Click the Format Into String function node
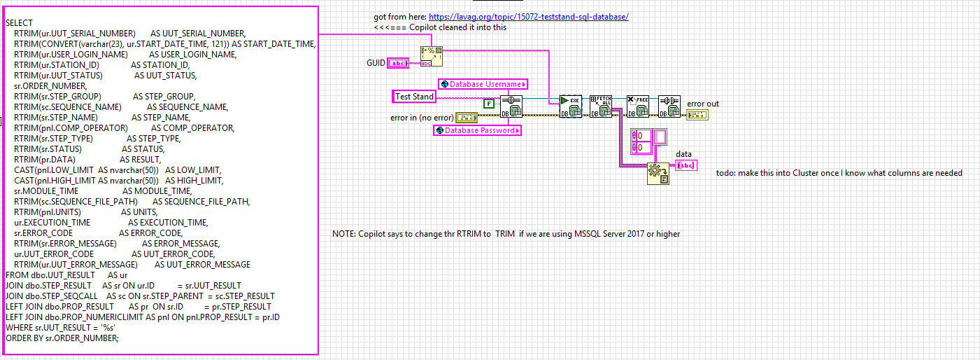The image size is (980, 360). point(429,56)
